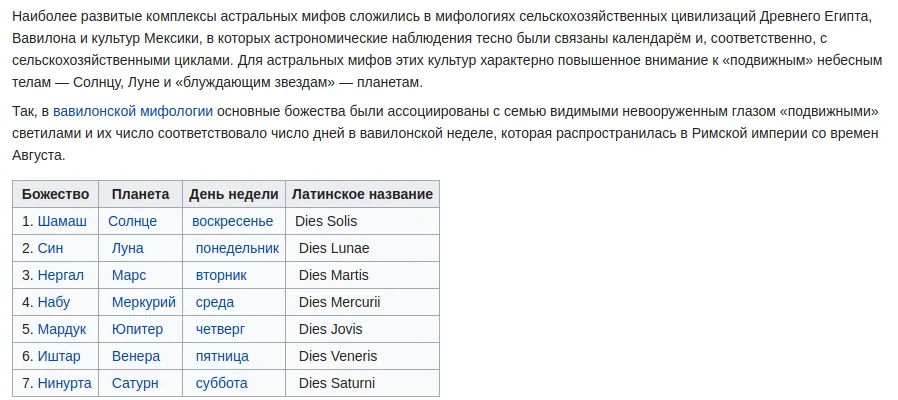This screenshot has height=400, width=898.
Task: Follow the суббота link
Action: click(x=222, y=383)
